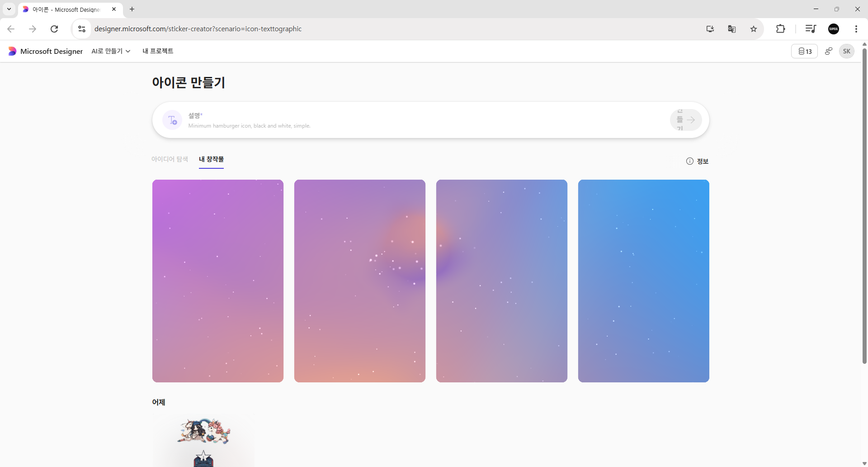
Task: Select the 내 창작물 tab
Action: pos(211,159)
